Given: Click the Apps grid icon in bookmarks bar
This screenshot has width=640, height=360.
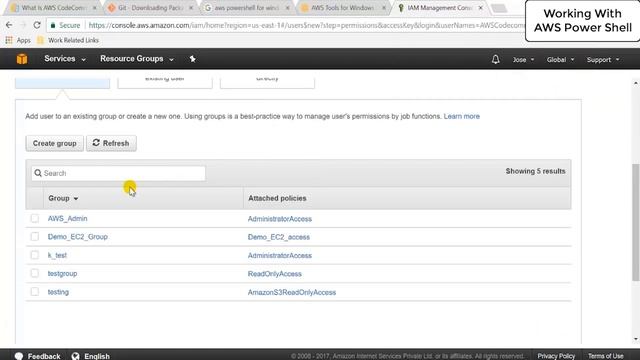Looking at the screenshot, I should pyautogui.click(x=9, y=40).
